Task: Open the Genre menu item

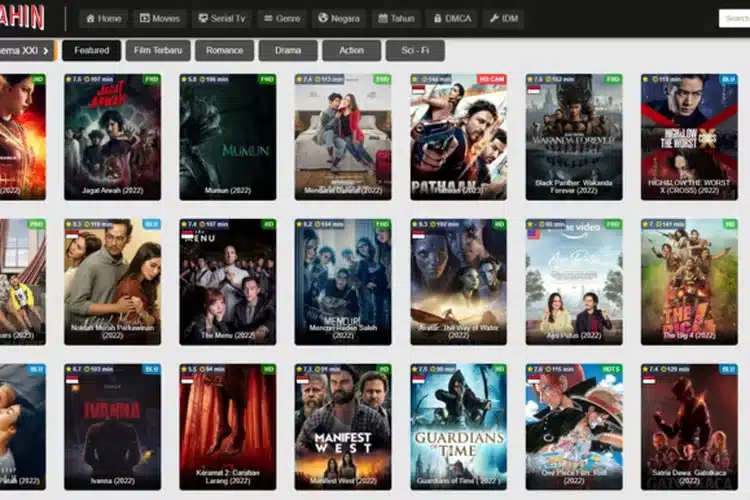Action: (282, 19)
